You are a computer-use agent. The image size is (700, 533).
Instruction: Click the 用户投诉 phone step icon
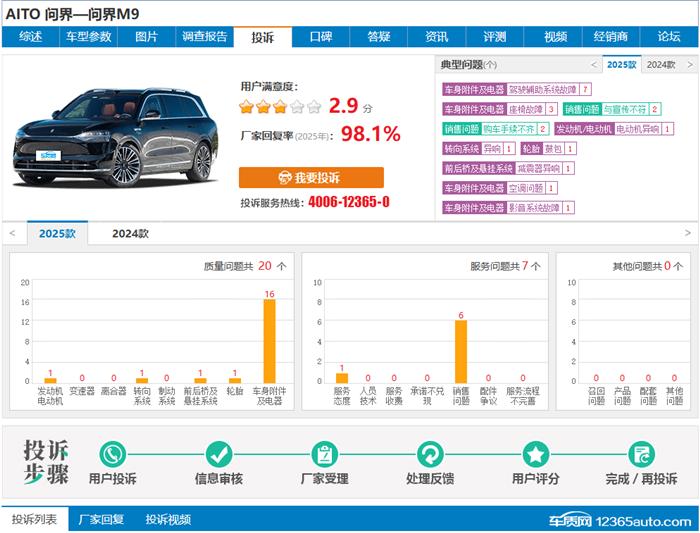tap(112, 454)
